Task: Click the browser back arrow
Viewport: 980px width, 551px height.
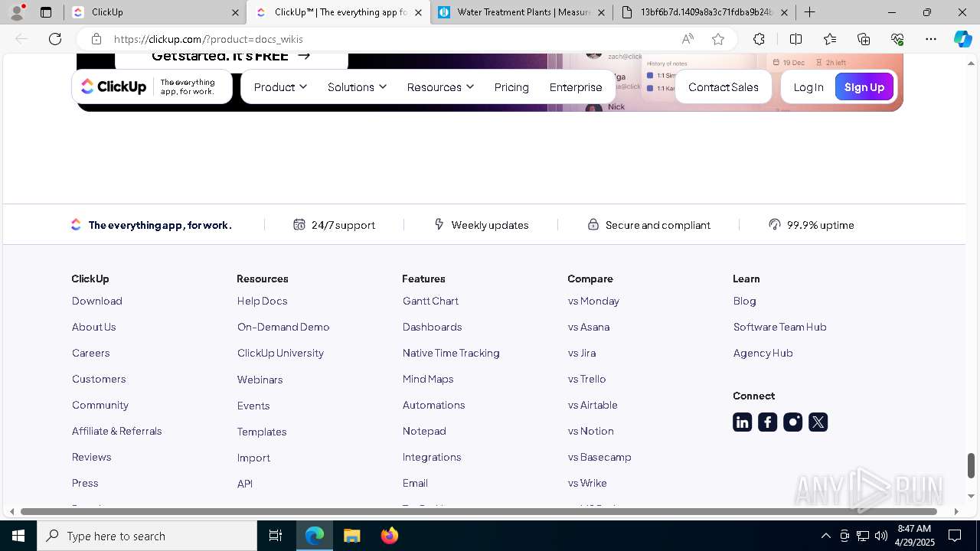Action: point(21,39)
